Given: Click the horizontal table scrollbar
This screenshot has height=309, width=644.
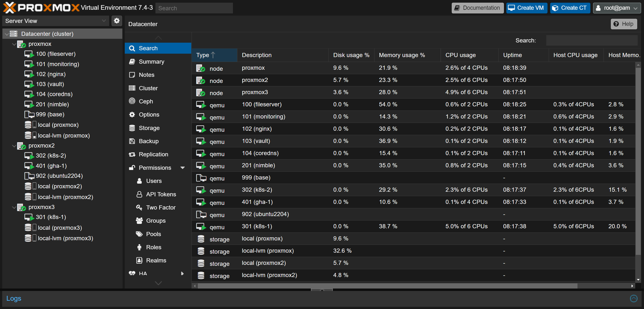Looking at the screenshot, I should (x=387, y=286).
